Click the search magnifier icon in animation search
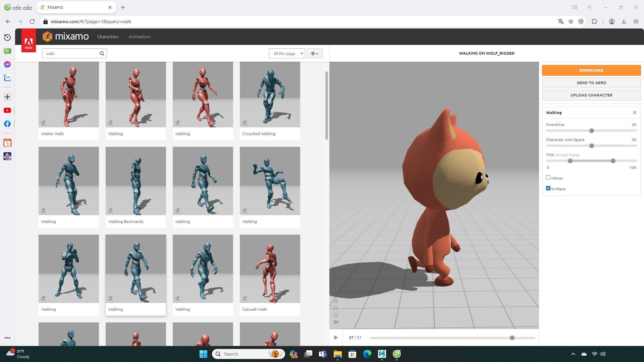 102,53
